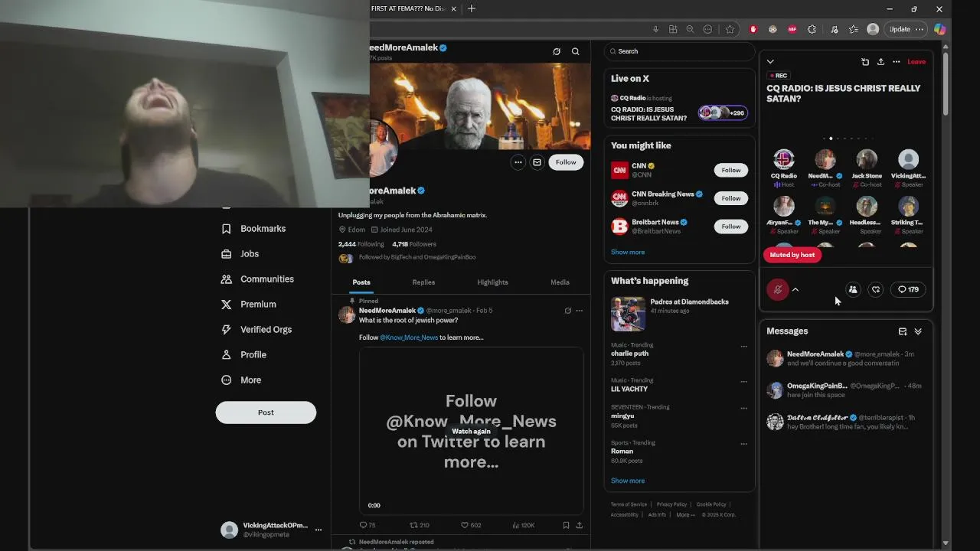Open browser split screen icon
This screenshot has height=551, width=980.
pyautogui.click(x=673, y=29)
